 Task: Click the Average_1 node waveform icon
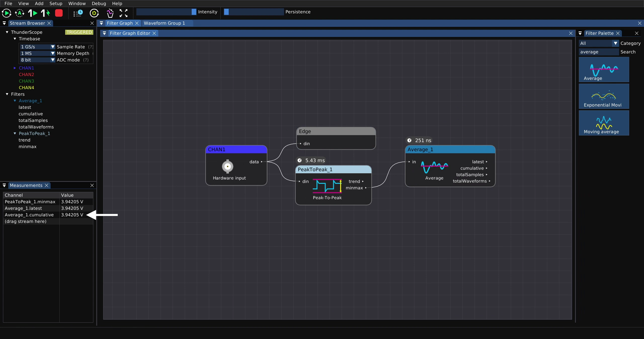434,167
